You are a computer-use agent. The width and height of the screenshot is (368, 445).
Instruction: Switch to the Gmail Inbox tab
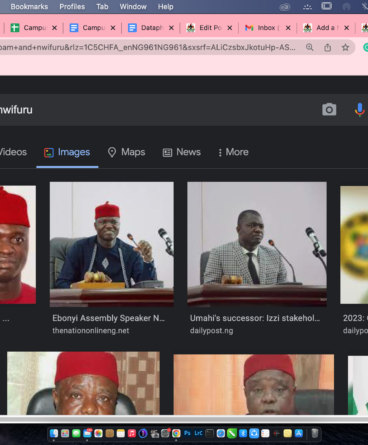[268, 28]
